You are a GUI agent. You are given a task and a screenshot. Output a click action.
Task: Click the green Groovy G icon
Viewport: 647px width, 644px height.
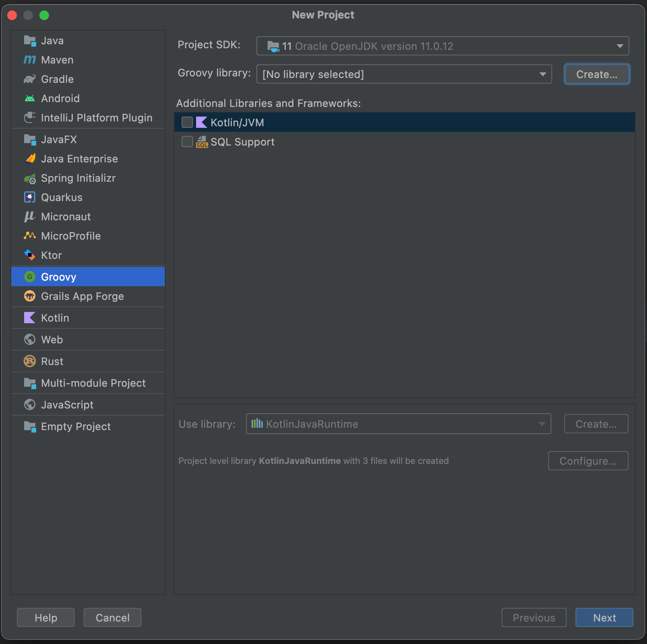coord(29,277)
